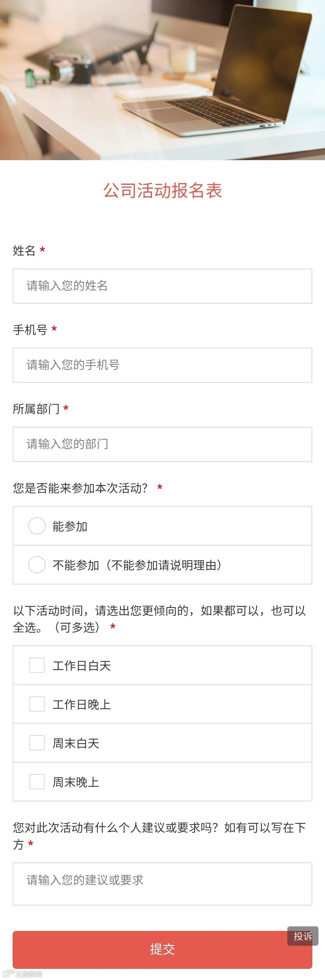Click the laptop header banner image
This screenshot has width=325, height=980.
click(x=162, y=80)
